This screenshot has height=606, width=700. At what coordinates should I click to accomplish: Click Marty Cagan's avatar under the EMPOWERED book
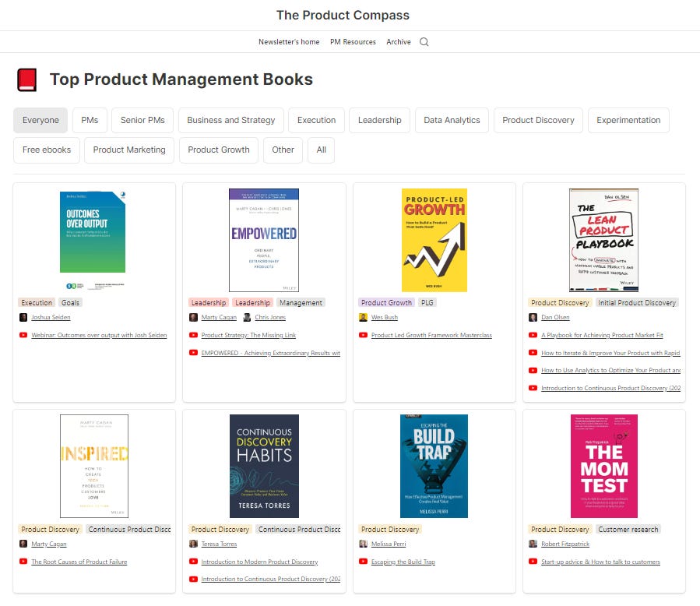coord(193,318)
